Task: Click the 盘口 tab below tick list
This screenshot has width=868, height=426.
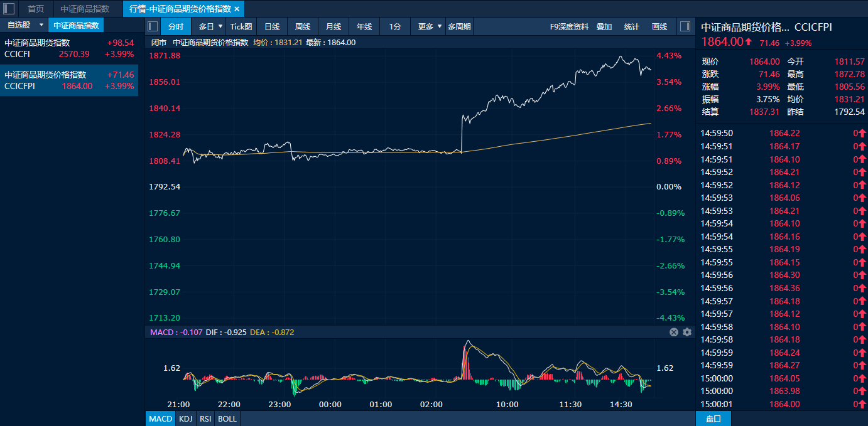Action: click(x=713, y=418)
